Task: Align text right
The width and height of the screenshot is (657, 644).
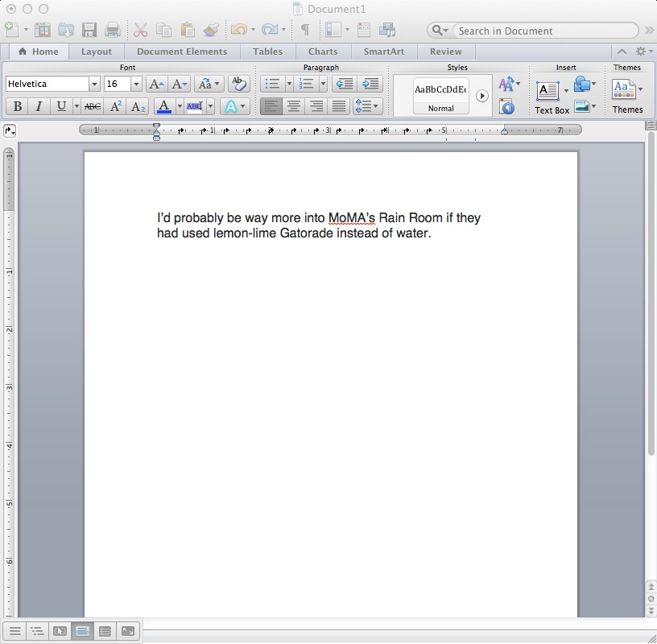Action: (316, 106)
